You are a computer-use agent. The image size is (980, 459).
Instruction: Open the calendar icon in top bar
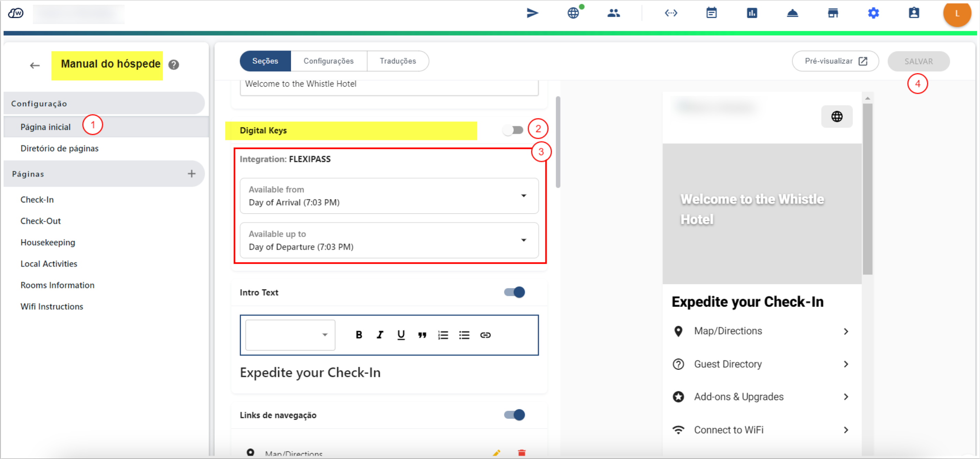click(x=711, y=13)
